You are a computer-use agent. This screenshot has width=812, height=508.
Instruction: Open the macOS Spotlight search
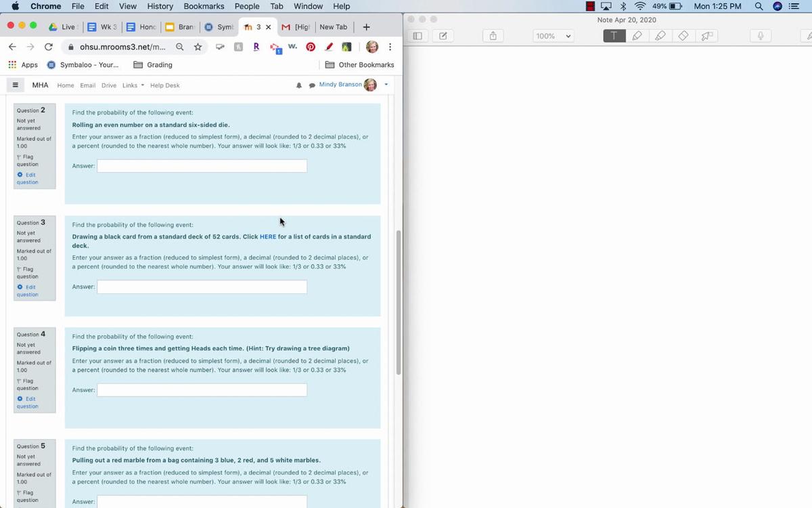(759, 6)
